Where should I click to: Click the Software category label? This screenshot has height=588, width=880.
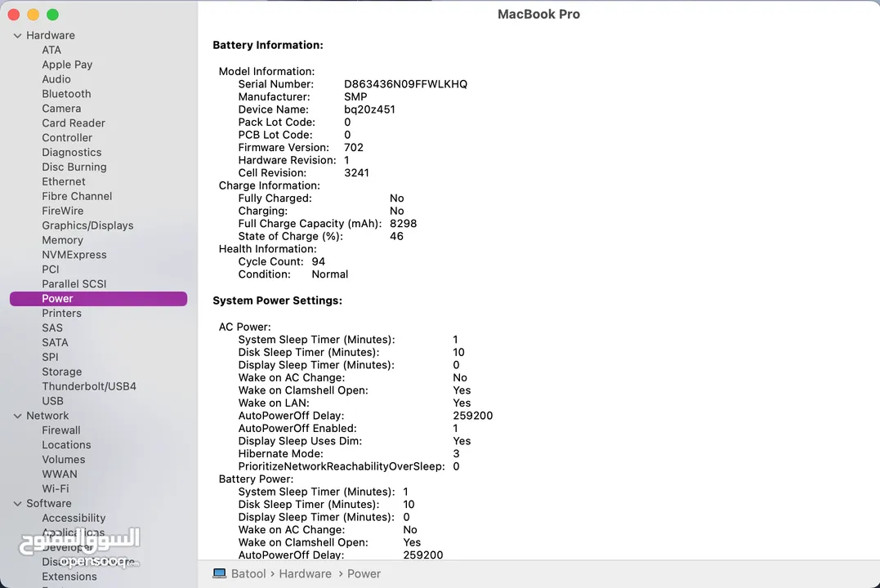pyautogui.click(x=49, y=503)
